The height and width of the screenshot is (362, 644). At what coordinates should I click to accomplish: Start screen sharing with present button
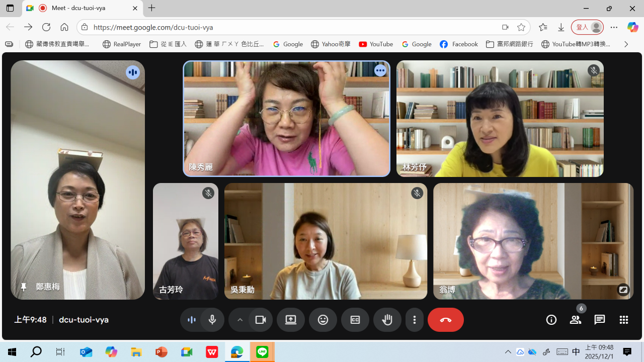pyautogui.click(x=291, y=320)
